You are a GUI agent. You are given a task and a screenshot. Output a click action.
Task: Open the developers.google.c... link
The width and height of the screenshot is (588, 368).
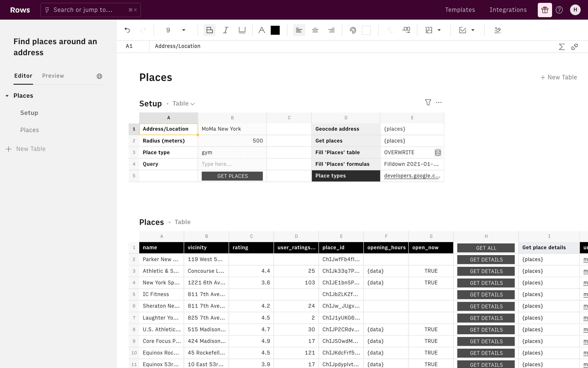tap(412, 176)
